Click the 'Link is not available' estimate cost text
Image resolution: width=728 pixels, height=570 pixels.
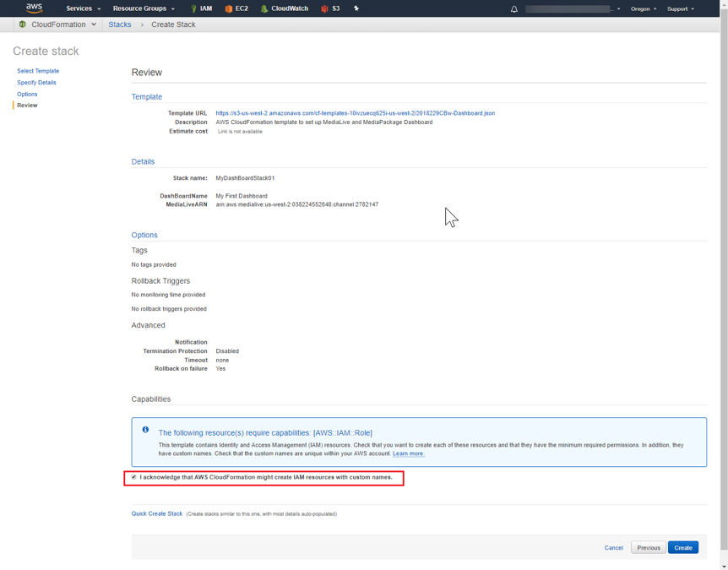(x=240, y=132)
